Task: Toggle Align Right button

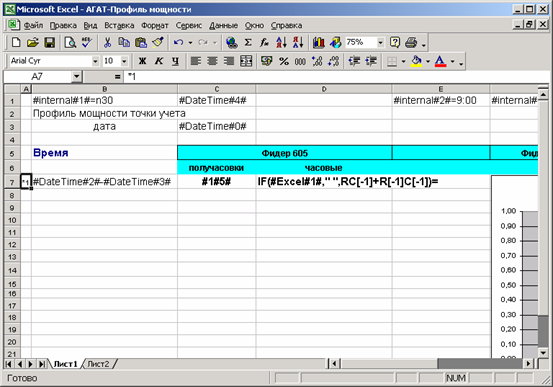Action: click(x=229, y=61)
